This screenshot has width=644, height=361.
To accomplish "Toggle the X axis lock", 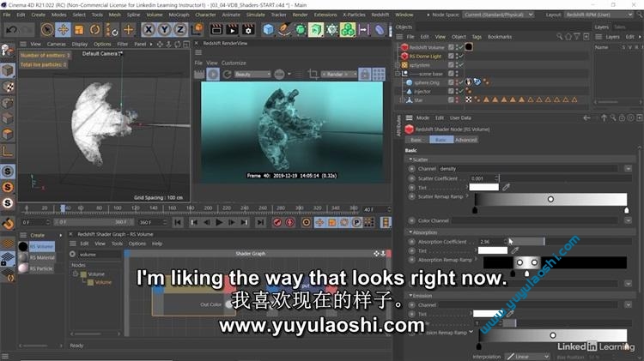I will (x=149, y=29).
